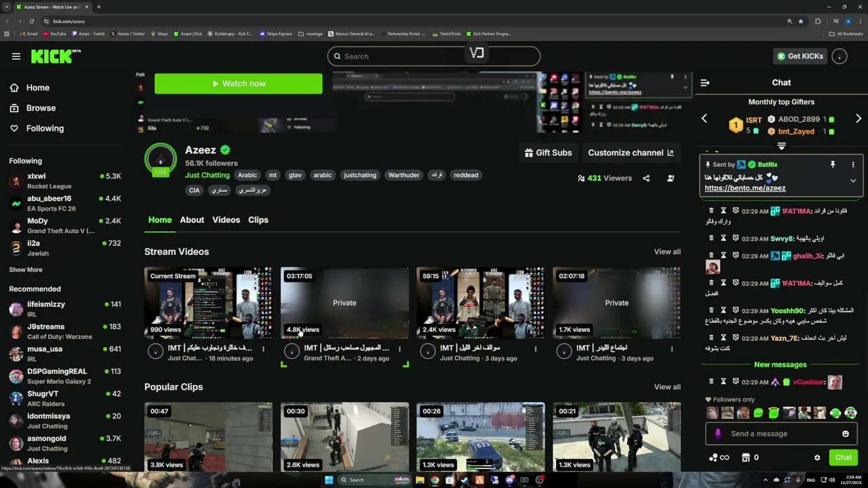
Task: Open Windows Start menu
Action: coord(329,480)
